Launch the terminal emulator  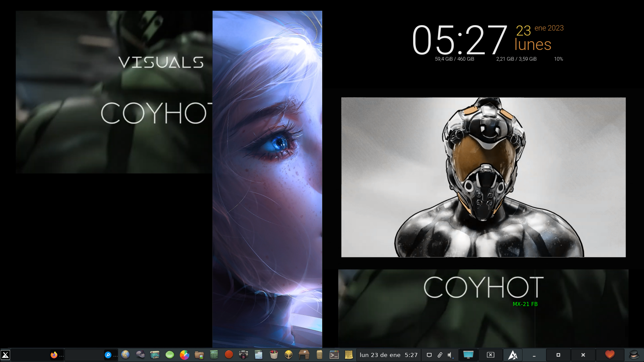pyautogui.click(x=334, y=355)
